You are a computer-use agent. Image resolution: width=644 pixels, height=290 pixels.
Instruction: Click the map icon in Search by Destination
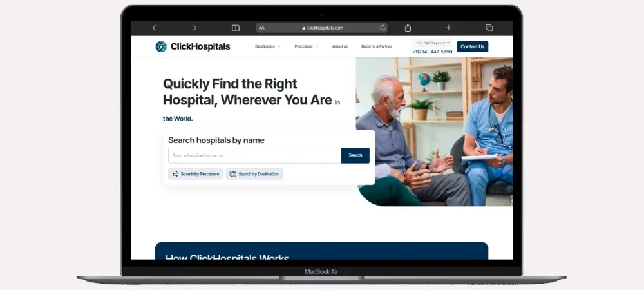point(233,174)
